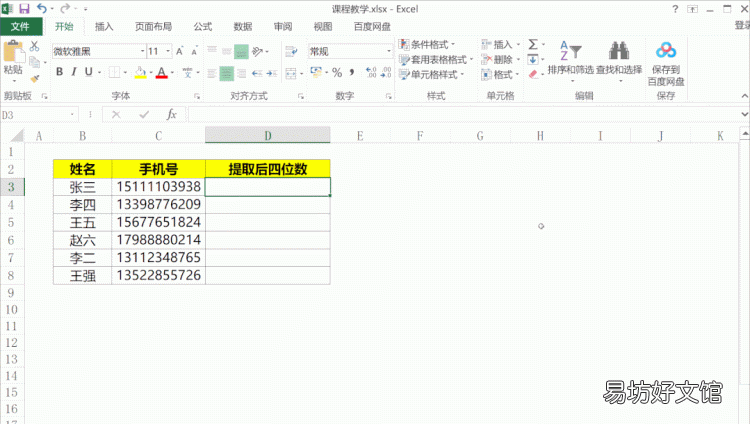Click the percent style icon
The width and height of the screenshot is (750, 424).
click(x=337, y=73)
